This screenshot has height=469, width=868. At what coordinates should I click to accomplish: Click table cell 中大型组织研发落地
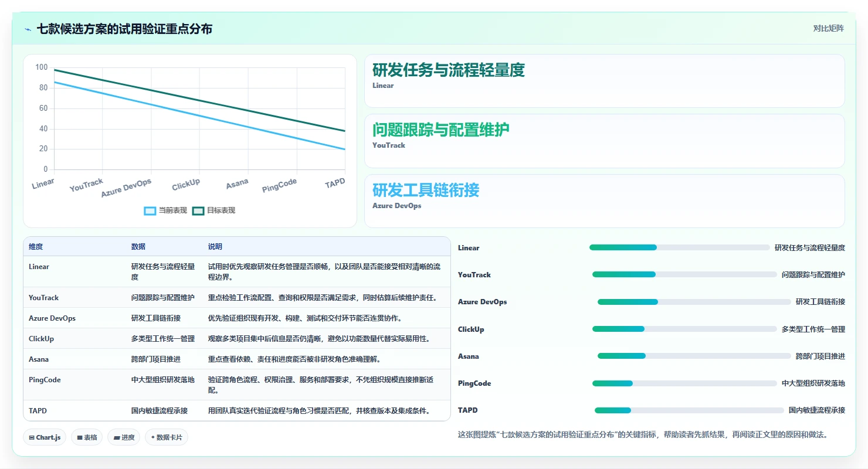(163, 380)
